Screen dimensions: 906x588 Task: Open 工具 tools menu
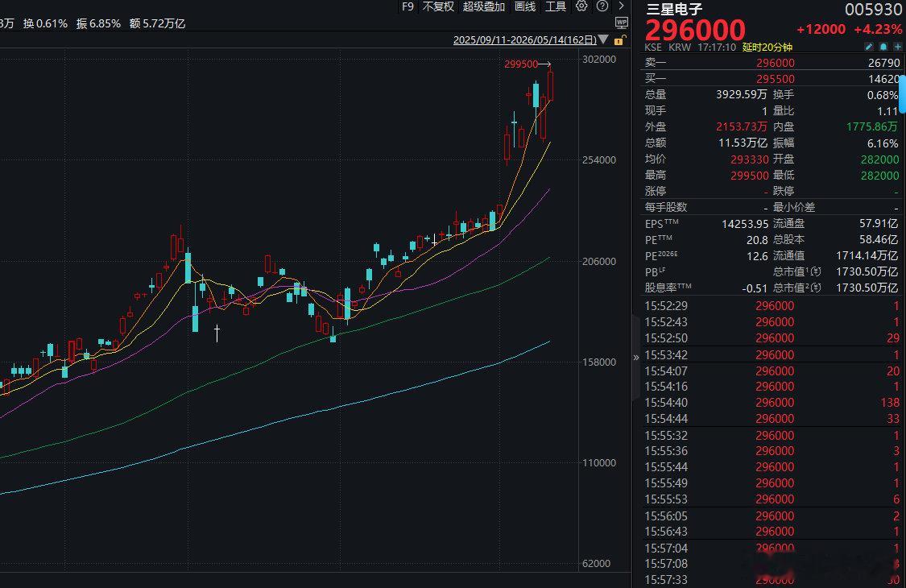(556, 6)
